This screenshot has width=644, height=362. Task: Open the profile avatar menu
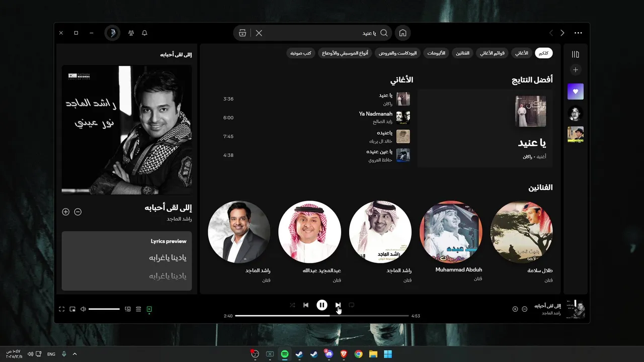coord(112,33)
